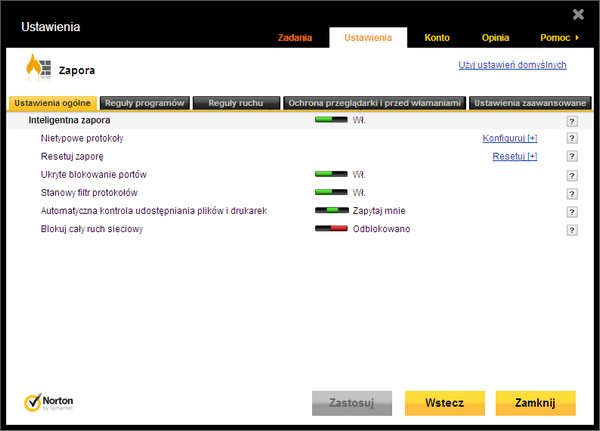
Task: Click the Norton by Symantec logo
Action: (x=48, y=402)
